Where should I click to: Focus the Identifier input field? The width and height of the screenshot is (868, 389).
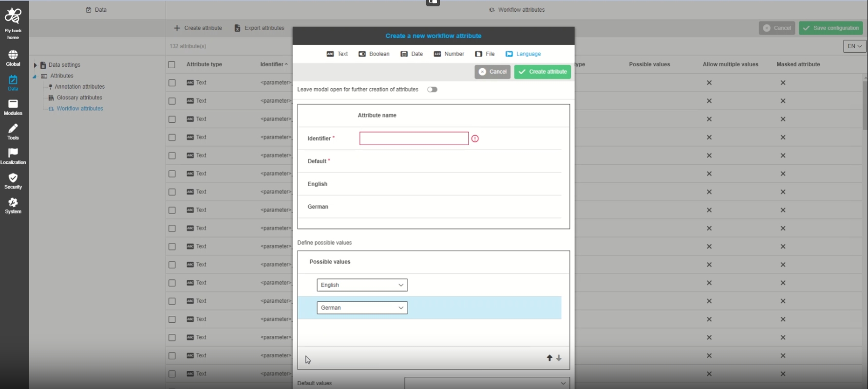(414, 138)
